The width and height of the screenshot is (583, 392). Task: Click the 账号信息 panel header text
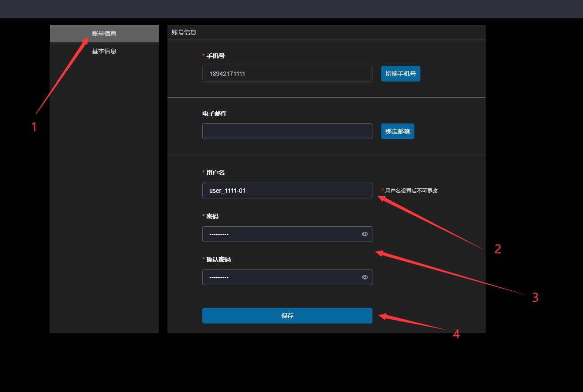[x=184, y=32]
